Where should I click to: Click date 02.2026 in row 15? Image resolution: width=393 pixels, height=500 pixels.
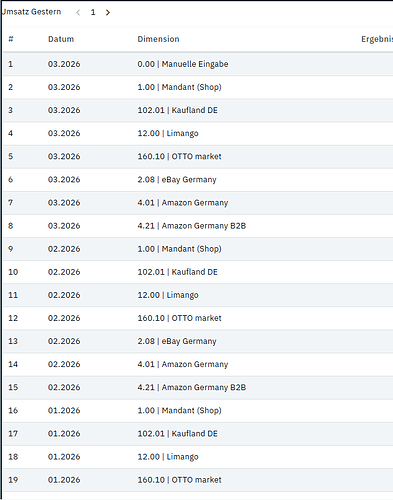[x=64, y=387]
